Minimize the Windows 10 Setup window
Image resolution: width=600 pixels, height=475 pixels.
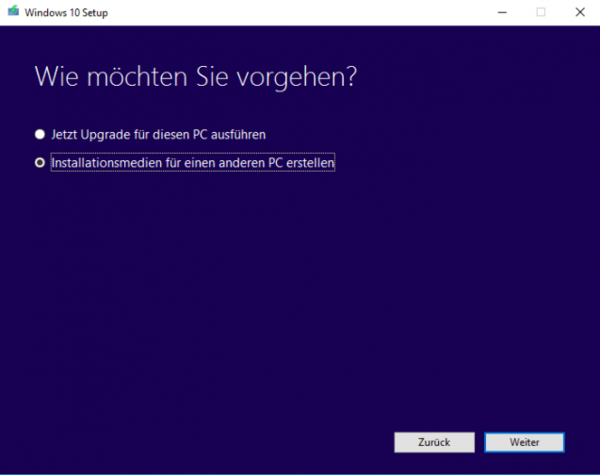[502, 12]
